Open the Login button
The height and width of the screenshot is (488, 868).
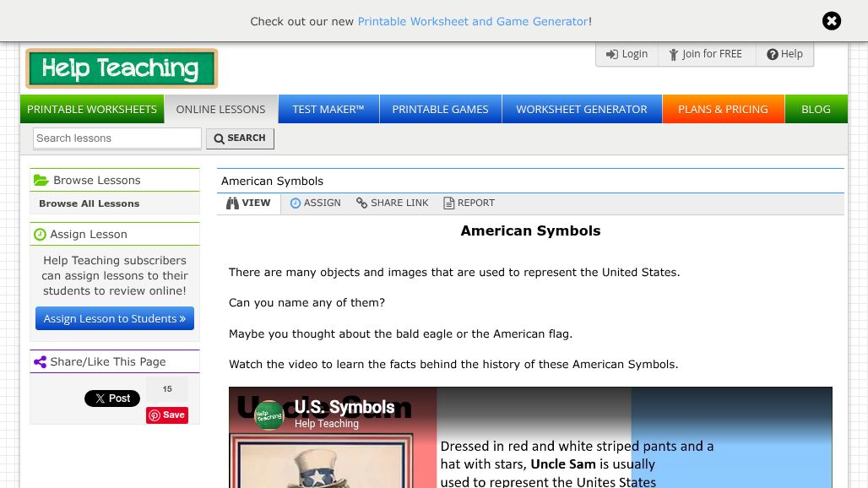(627, 54)
